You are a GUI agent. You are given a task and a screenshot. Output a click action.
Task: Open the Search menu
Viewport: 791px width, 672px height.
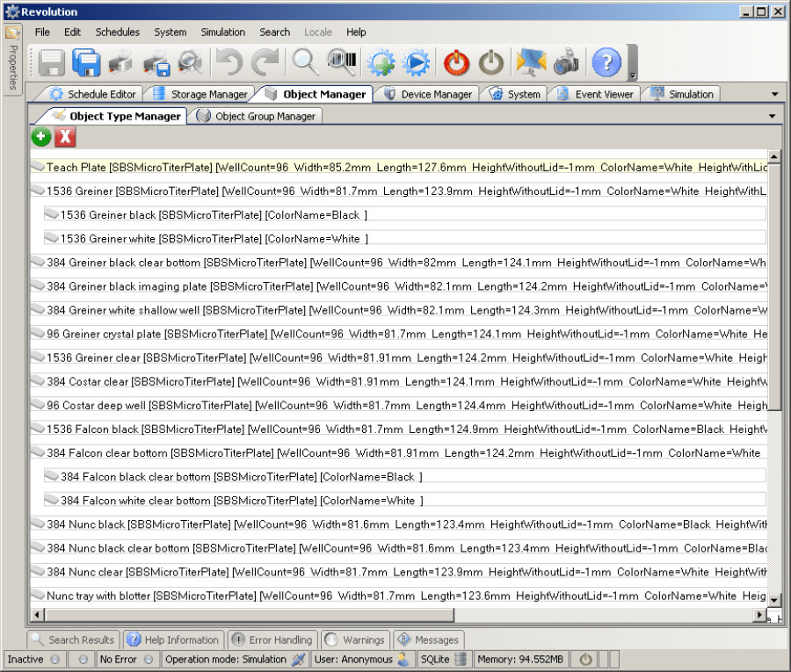pos(275,32)
